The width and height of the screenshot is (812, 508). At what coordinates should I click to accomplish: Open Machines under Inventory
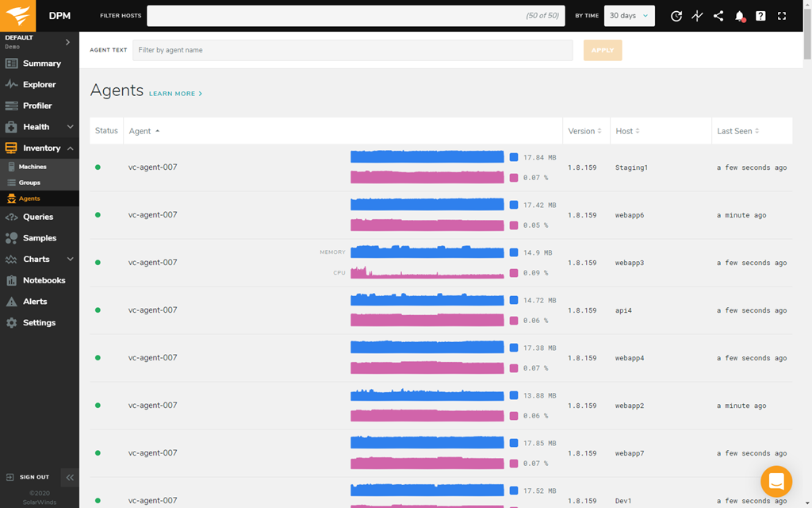[33, 167]
